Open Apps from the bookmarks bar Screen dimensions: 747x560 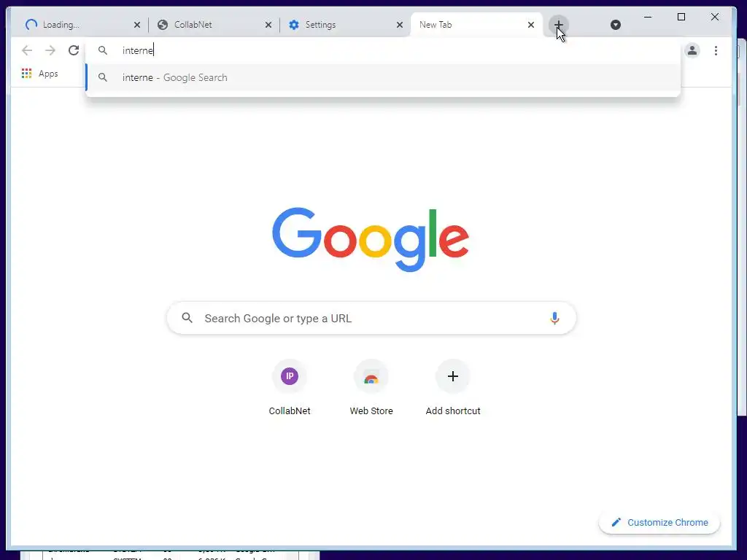[x=40, y=74]
